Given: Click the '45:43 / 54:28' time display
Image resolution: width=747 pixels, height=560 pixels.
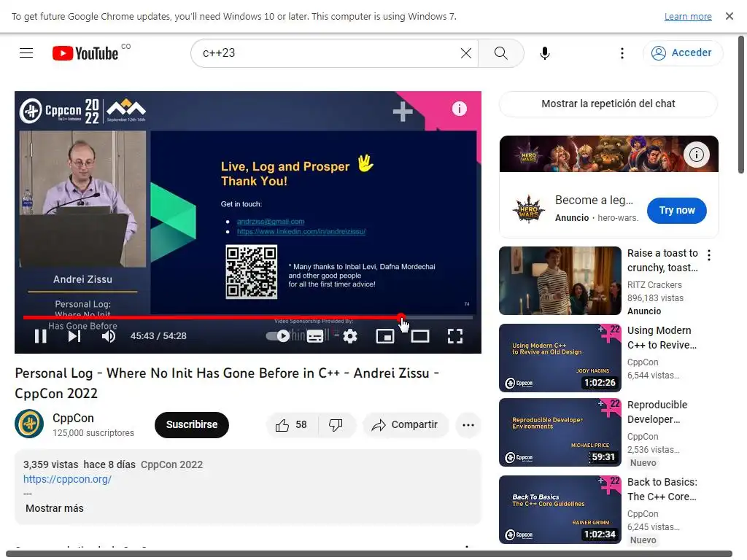Looking at the screenshot, I should click(158, 336).
